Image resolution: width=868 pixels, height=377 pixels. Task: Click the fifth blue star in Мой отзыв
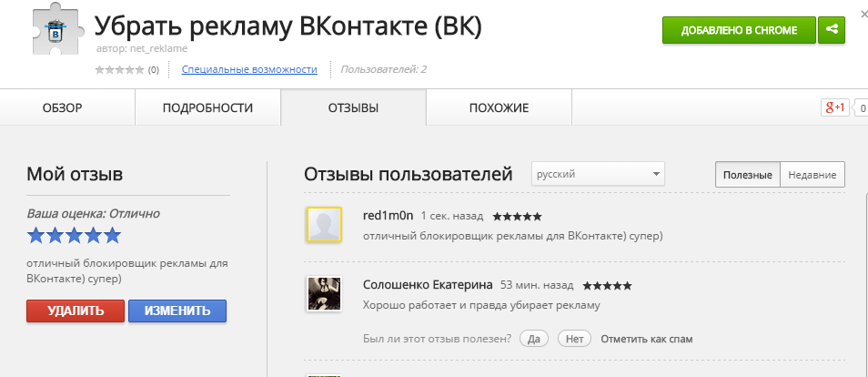[x=113, y=236]
